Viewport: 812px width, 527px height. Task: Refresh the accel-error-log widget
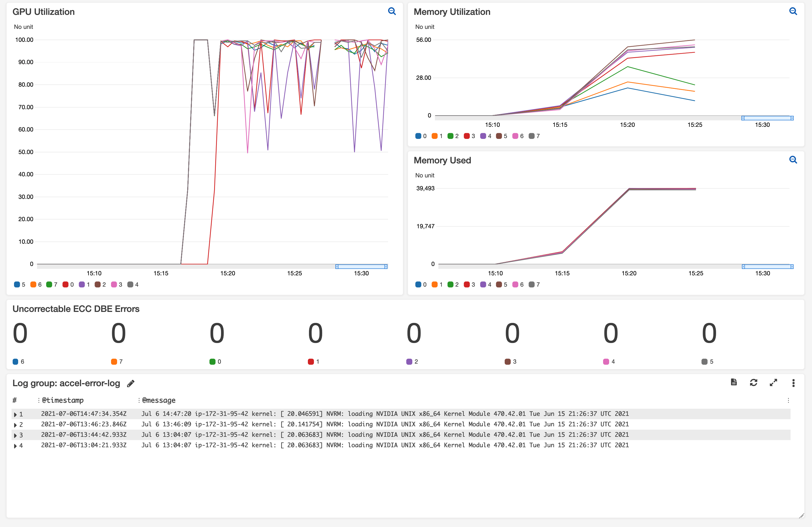click(753, 383)
